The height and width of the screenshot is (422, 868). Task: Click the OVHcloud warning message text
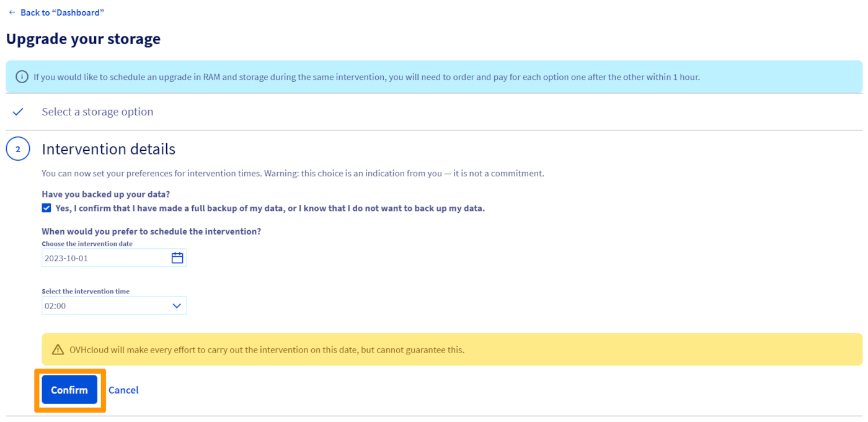[x=267, y=349]
